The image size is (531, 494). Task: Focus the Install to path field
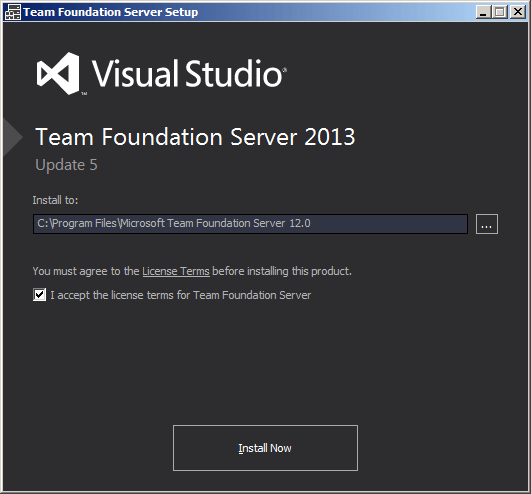pyautogui.click(x=250, y=224)
